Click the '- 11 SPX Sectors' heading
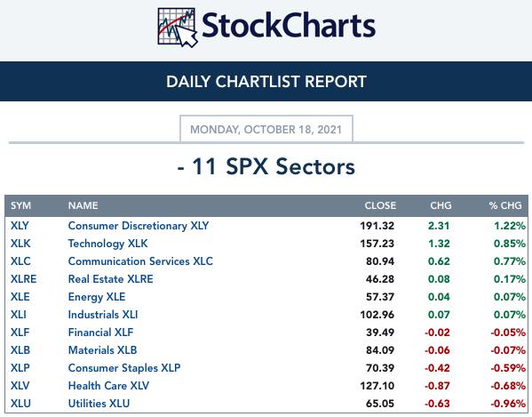Viewport: 532px width, 417px height. point(266,167)
